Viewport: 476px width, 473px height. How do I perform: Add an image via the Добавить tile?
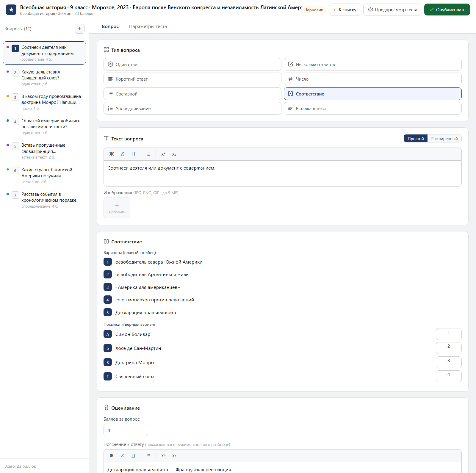point(117,208)
